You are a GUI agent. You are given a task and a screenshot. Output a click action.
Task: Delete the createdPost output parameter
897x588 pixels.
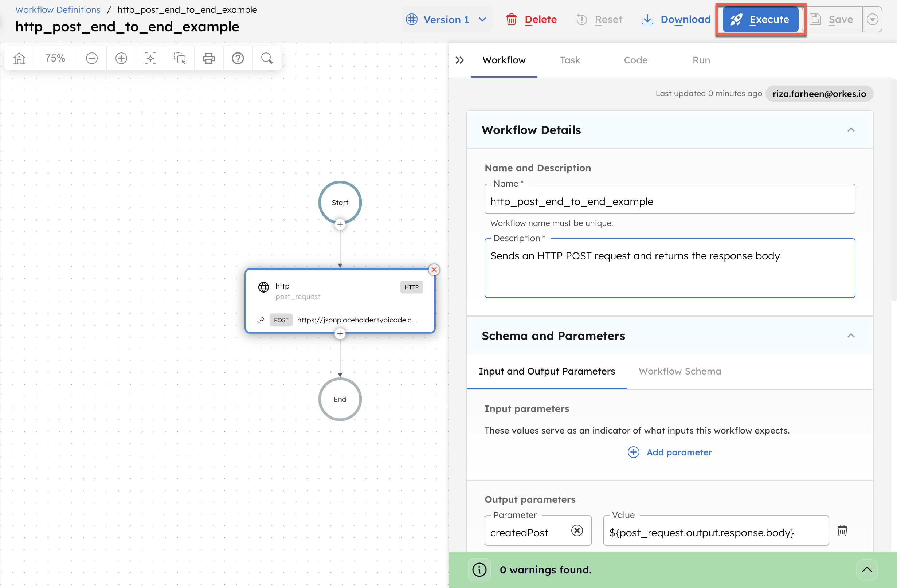coord(843,530)
